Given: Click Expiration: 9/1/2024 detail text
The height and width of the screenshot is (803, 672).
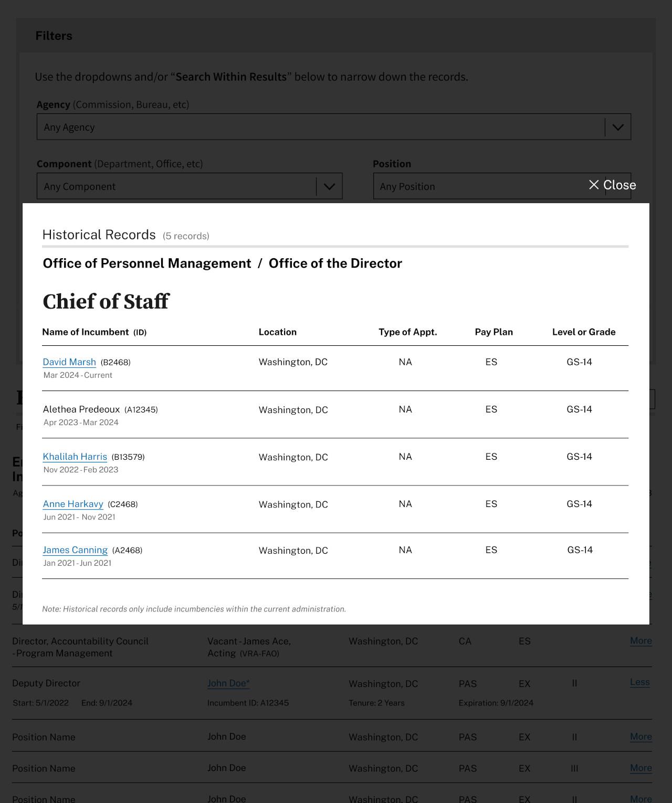Looking at the screenshot, I should (x=496, y=703).
